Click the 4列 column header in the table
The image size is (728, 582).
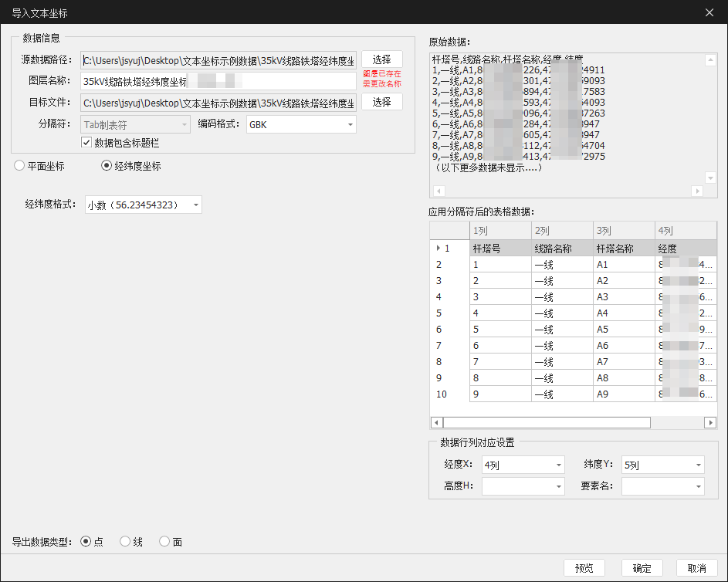click(x=686, y=230)
